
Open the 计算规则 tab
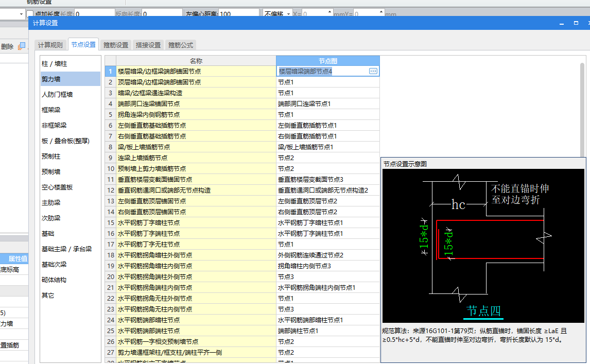(50, 45)
